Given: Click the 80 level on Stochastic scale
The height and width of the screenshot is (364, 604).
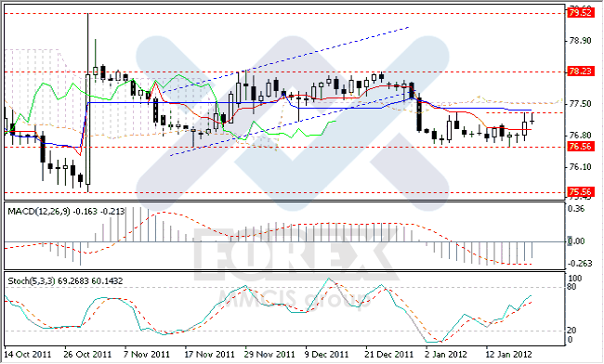Looking at the screenshot, I should pyautogui.click(x=572, y=287).
